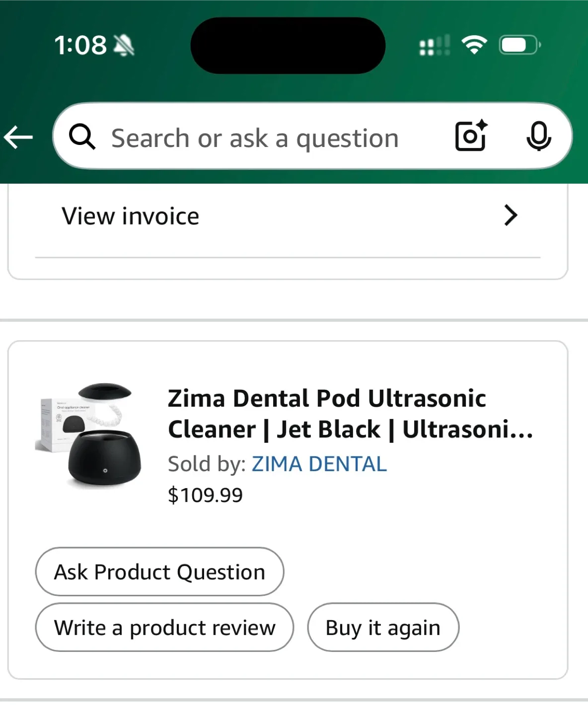
Task: Tap the Wi-Fi status icon
Action: [473, 45]
